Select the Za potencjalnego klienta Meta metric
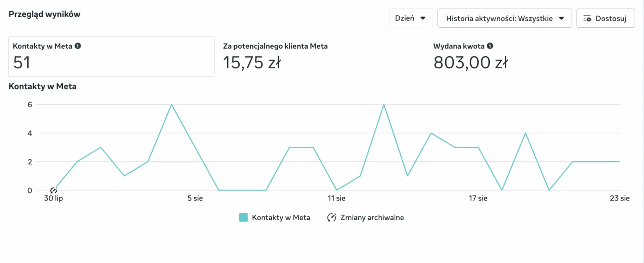 tap(275, 57)
